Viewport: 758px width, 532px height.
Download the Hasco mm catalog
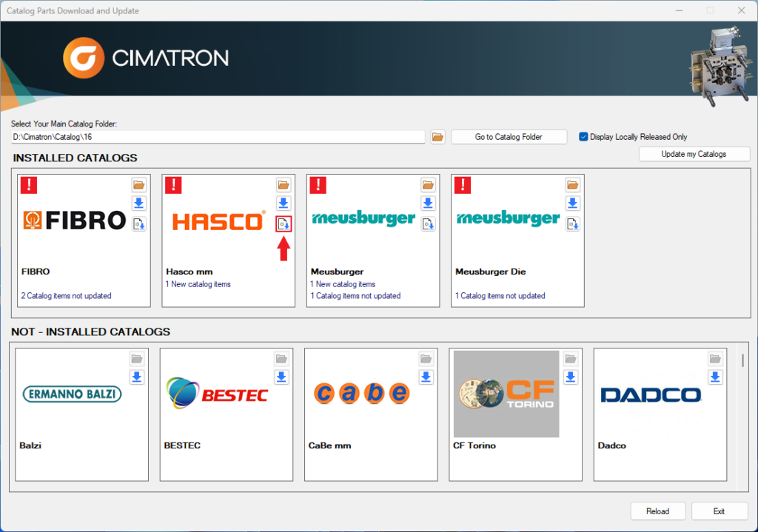284,203
